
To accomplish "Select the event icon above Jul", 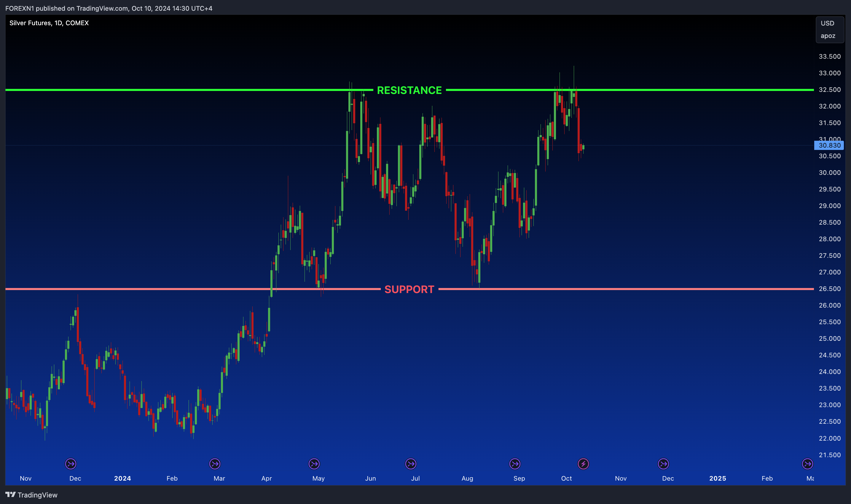I will pos(411,464).
